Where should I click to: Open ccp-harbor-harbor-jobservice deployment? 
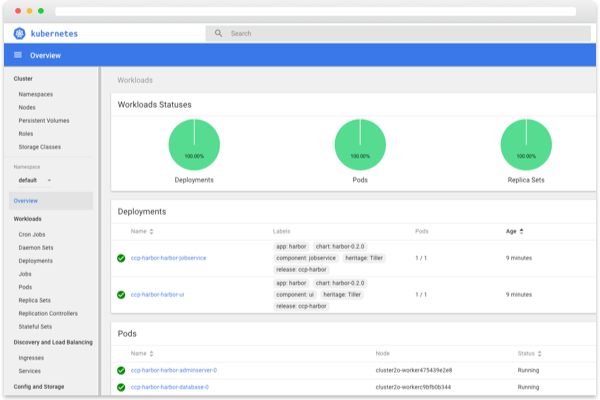168,258
